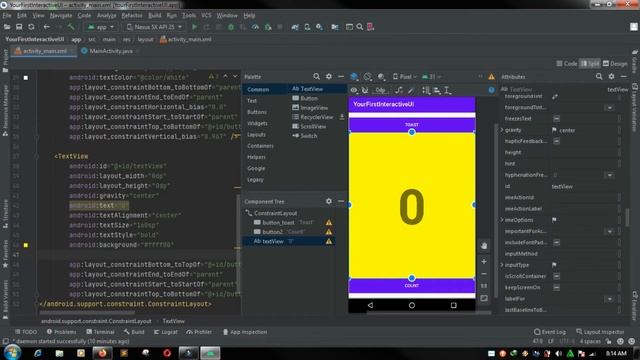Open the Problems tool window
640x360 pixels.
pyautogui.click(x=62, y=332)
